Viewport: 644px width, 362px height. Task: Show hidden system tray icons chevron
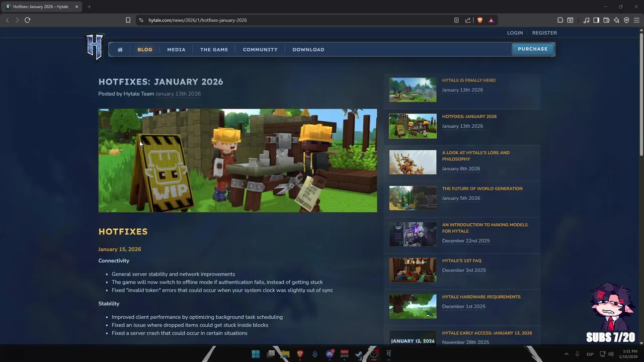(566, 354)
